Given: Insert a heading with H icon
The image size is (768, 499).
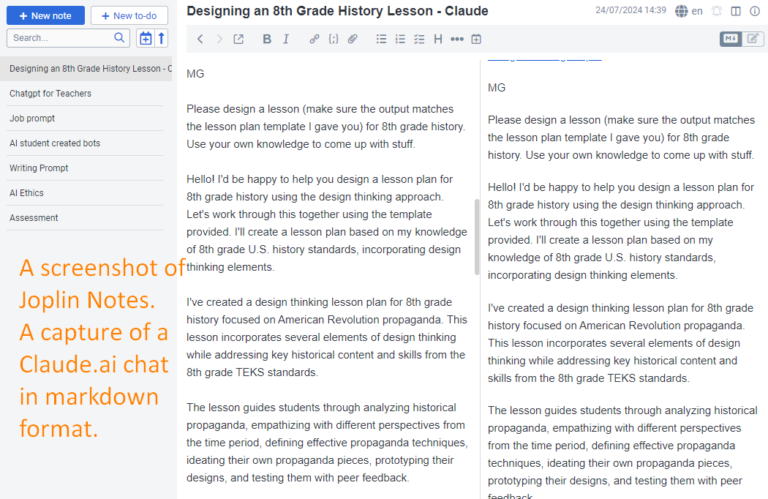Looking at the screenshot, I should [438, 39].
